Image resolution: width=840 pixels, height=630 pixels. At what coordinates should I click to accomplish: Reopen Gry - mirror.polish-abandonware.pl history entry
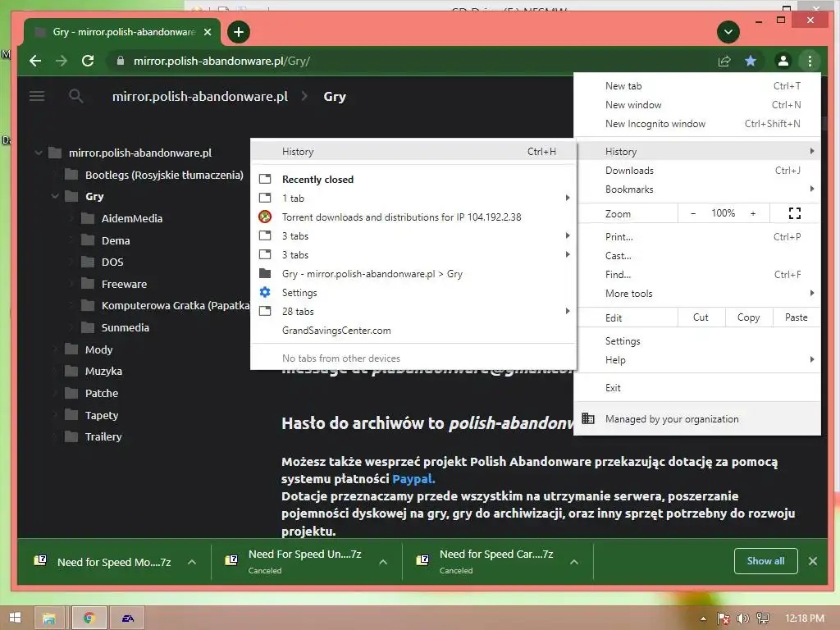pos(413,274)
